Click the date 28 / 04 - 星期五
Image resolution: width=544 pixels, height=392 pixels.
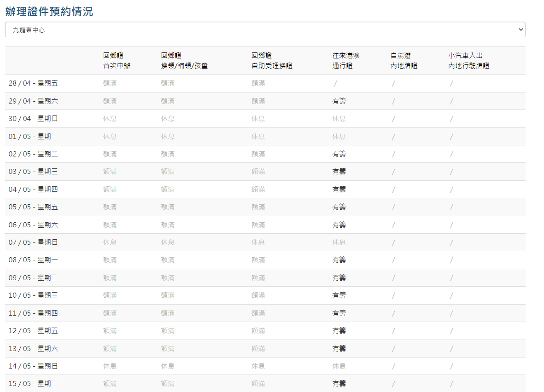pyautogui.click(x=33, y=83)
